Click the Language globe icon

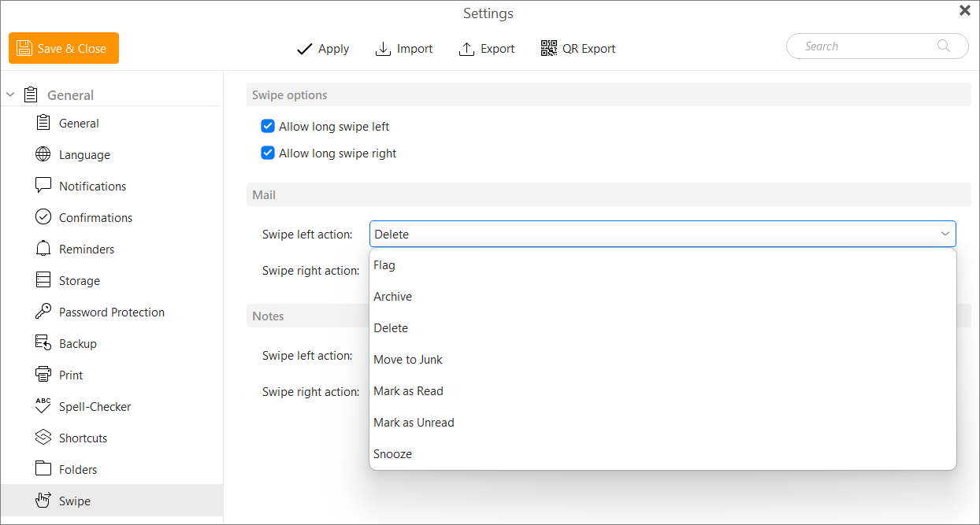click(43, 154)
